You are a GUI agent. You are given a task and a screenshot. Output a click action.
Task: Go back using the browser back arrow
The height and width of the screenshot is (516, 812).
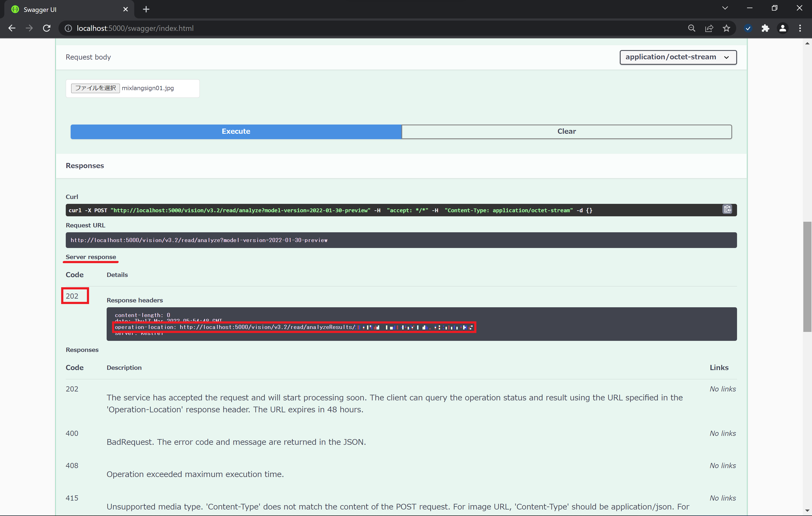[12, 28]
